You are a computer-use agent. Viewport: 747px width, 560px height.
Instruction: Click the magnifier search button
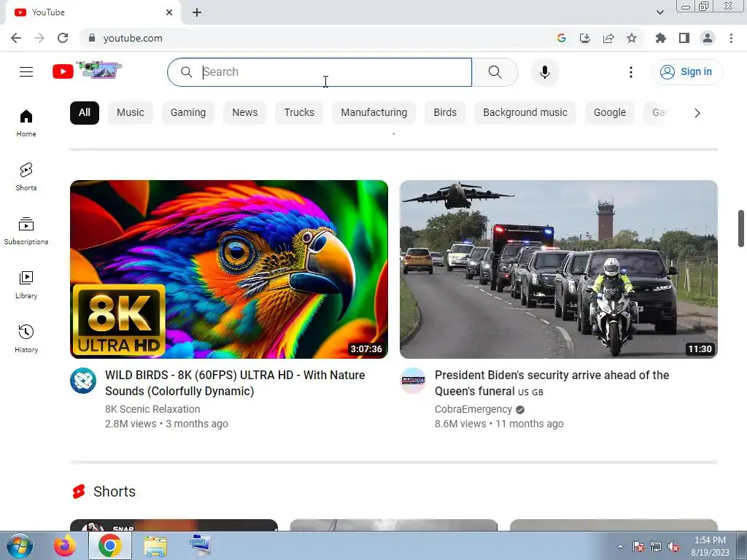(x=495, y=72)
